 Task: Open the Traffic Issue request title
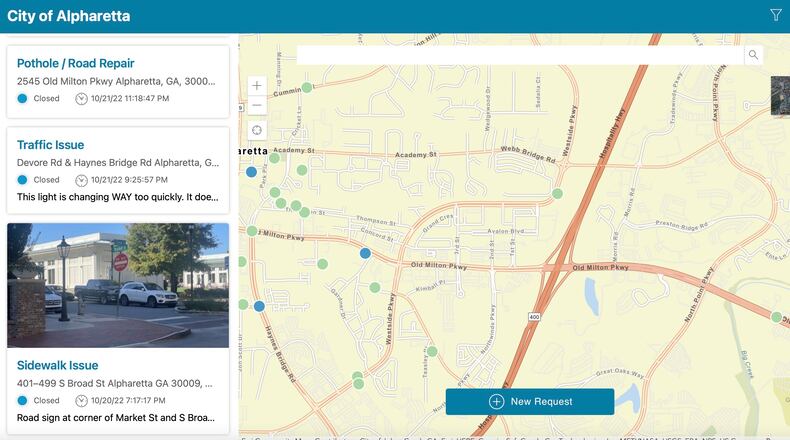coord(51,145)
